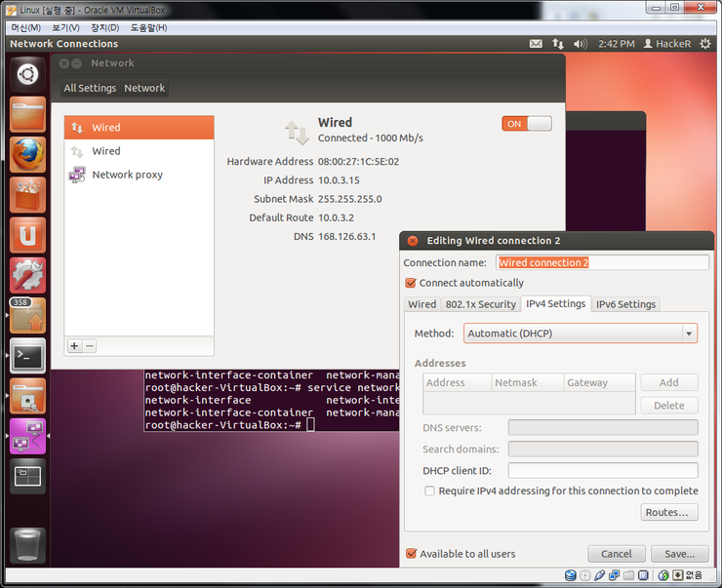722x588 pixels.
Task: Click the Network breadcrumb button
Action: point(144,88)
